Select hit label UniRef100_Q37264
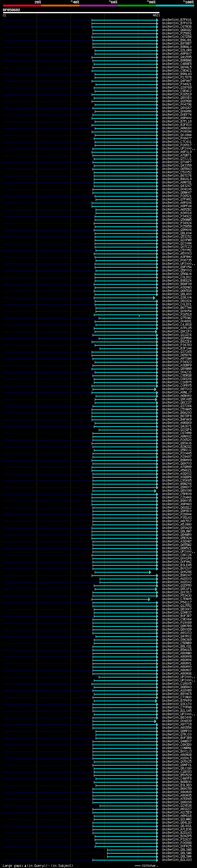 click(177, 406)
